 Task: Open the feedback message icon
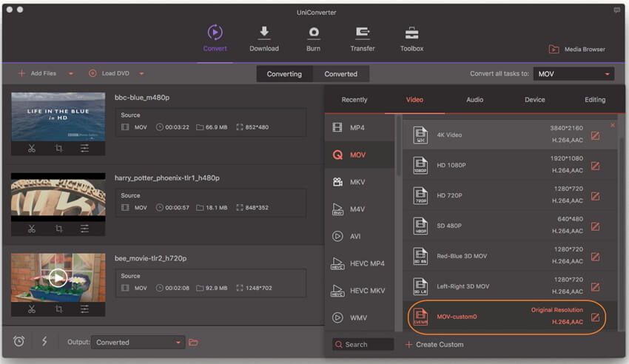[616, 10]
